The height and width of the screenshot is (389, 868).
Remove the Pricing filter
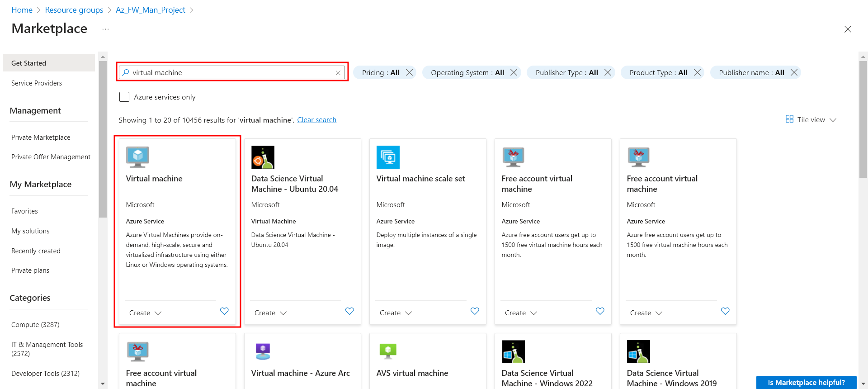[410, 72]
